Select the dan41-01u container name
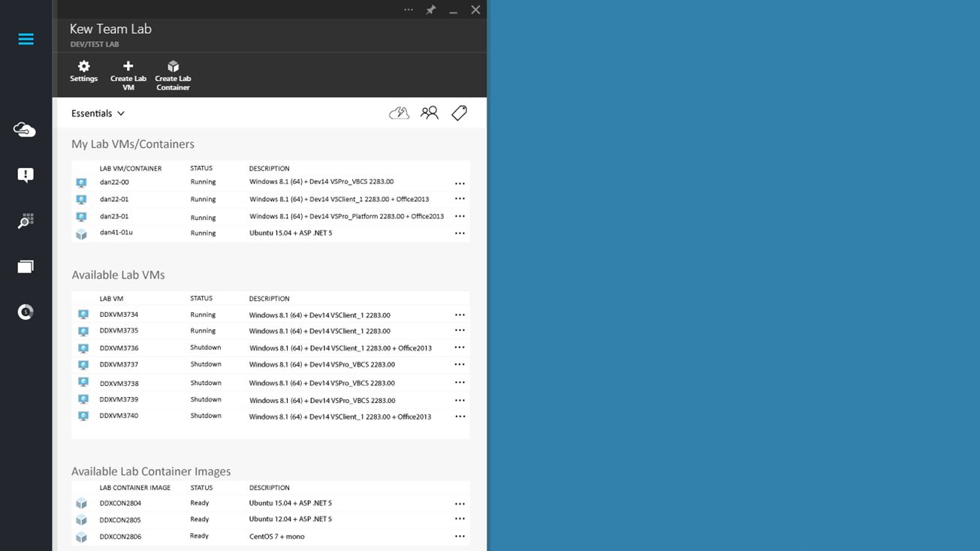 pyautogui.click(x=116, y=233)
